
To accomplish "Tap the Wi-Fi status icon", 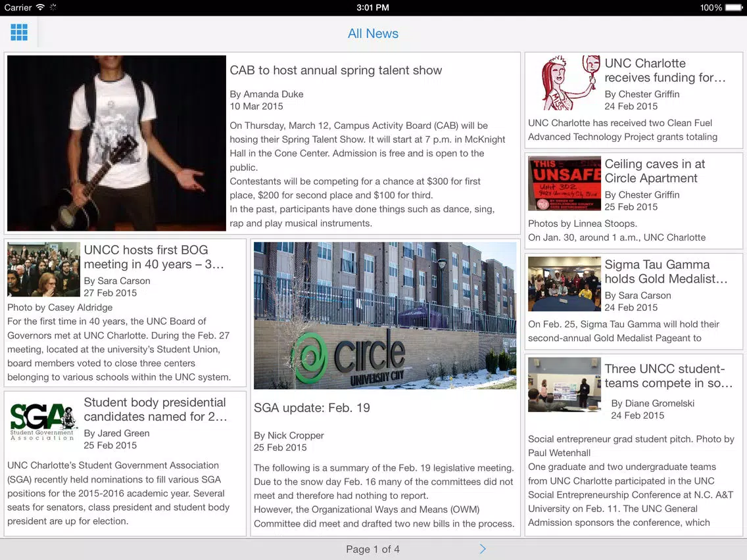I will tap(41, 7).
